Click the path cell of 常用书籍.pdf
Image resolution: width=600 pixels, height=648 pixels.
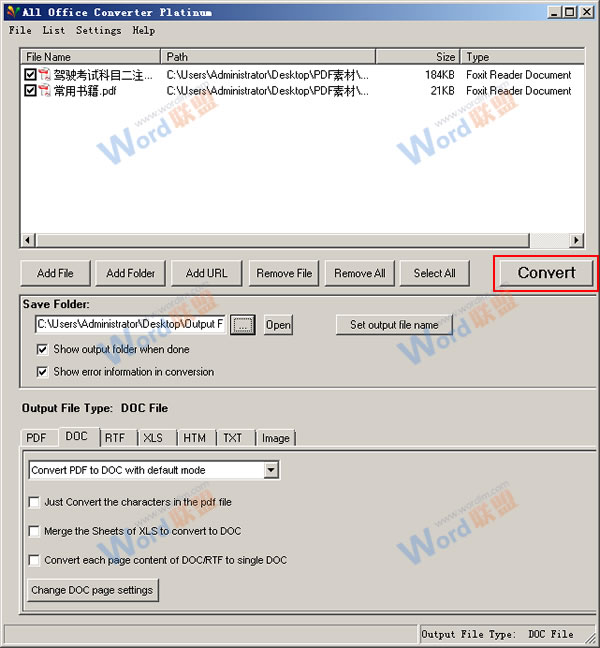click(267, 91)
